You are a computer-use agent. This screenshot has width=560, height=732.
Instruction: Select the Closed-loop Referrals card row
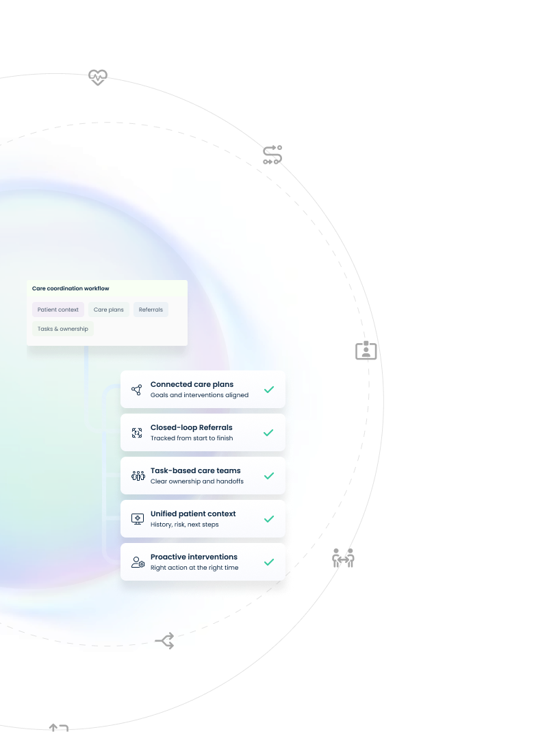203,432
